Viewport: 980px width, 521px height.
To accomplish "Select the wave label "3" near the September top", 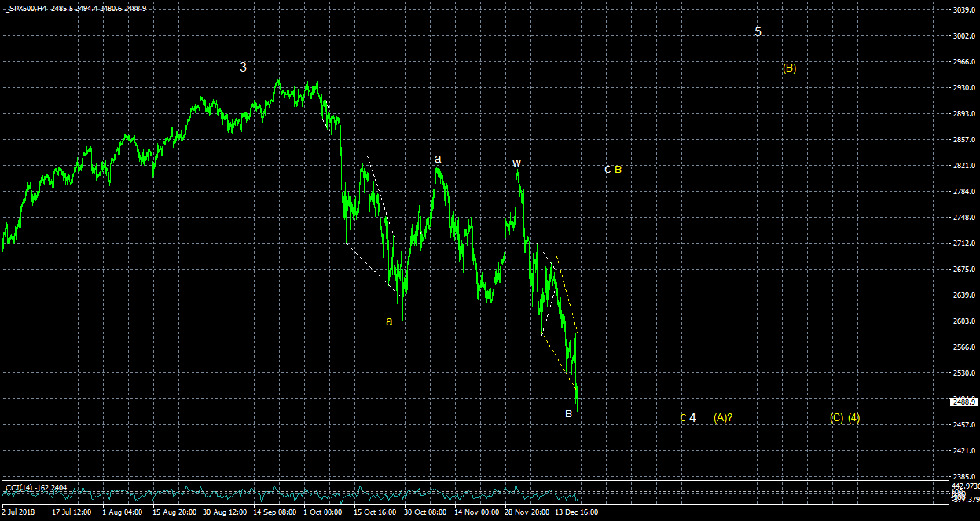I will [x=244, y=68].
